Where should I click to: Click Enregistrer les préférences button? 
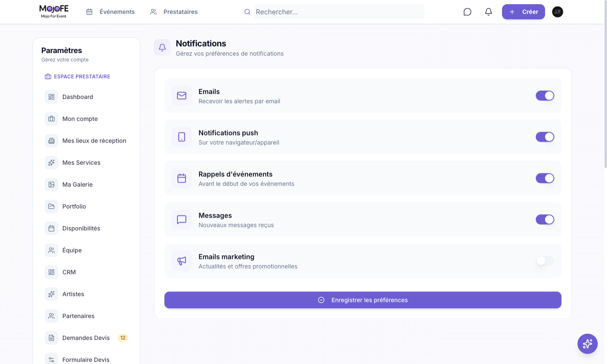tap(363, 300)
